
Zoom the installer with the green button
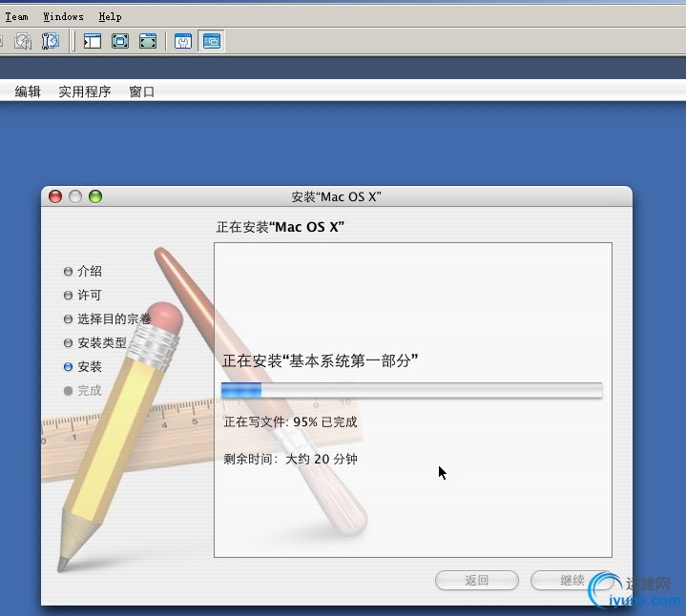[95, 196]
